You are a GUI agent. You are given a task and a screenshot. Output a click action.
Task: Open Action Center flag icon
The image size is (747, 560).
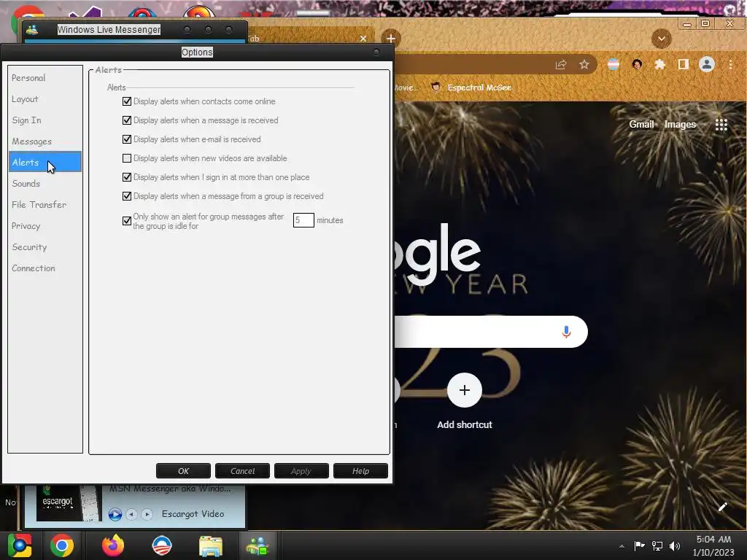pos(639,545)
